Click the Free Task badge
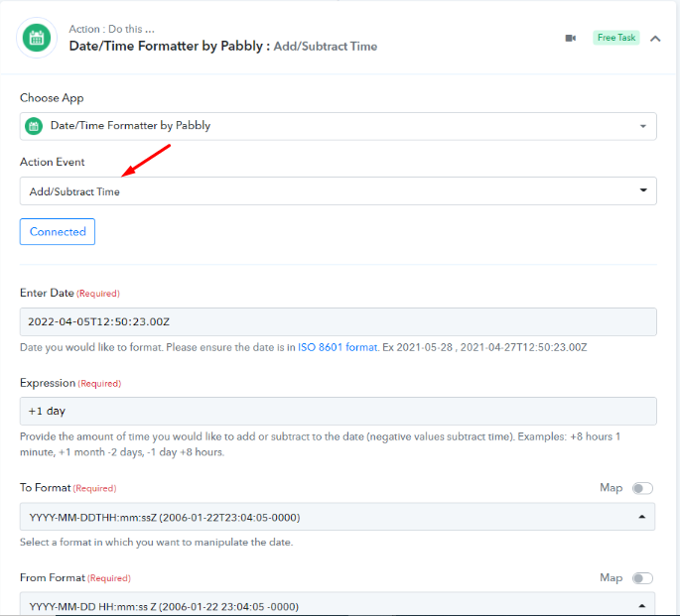Viewport: 680px width, 616px height. pyautogui.click(x=616, y=38)
